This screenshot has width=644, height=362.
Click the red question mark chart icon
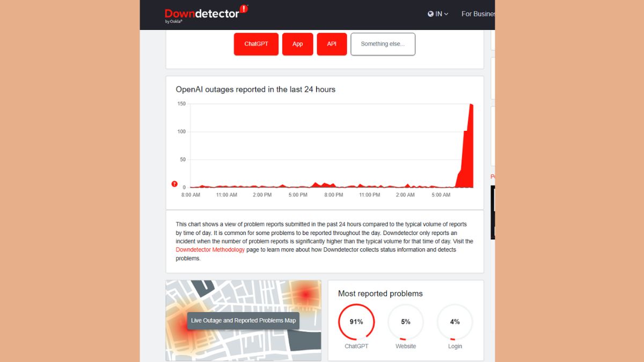click(174, 184)
